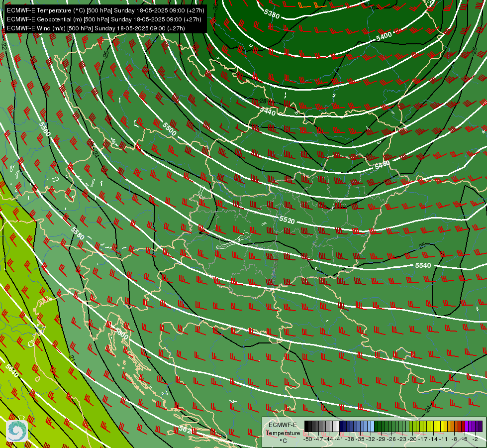Click the -5 value on the colorbar
This screenshot has height=448, width=487.
pos(465,440)
